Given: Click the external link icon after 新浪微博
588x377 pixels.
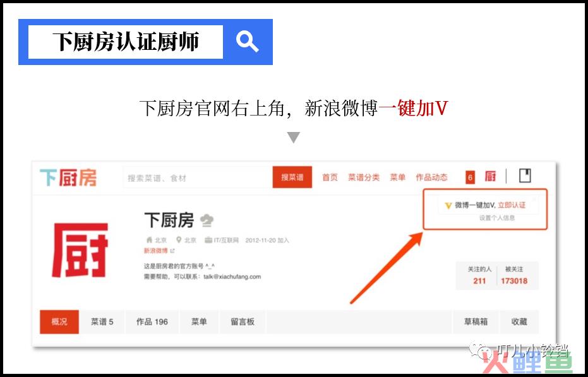Looking at the screenshot, I should [x=172, y=251].
